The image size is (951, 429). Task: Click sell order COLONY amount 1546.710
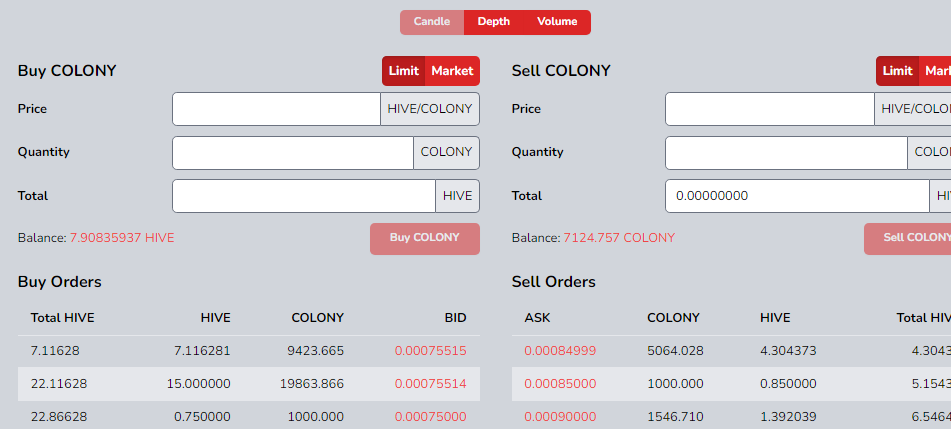click(x=675, y=417)
